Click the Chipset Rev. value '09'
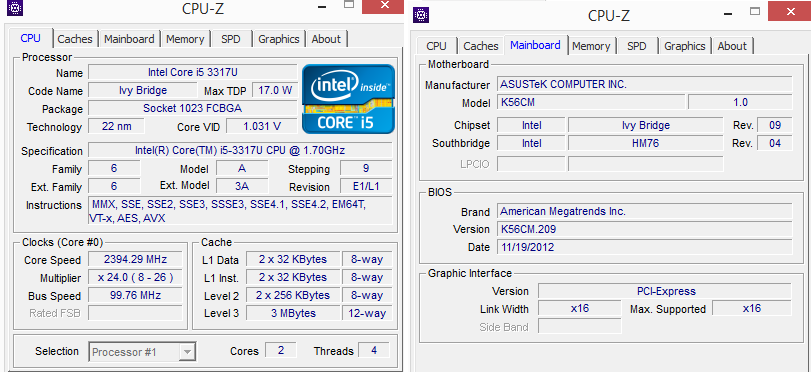 [775, 125]
